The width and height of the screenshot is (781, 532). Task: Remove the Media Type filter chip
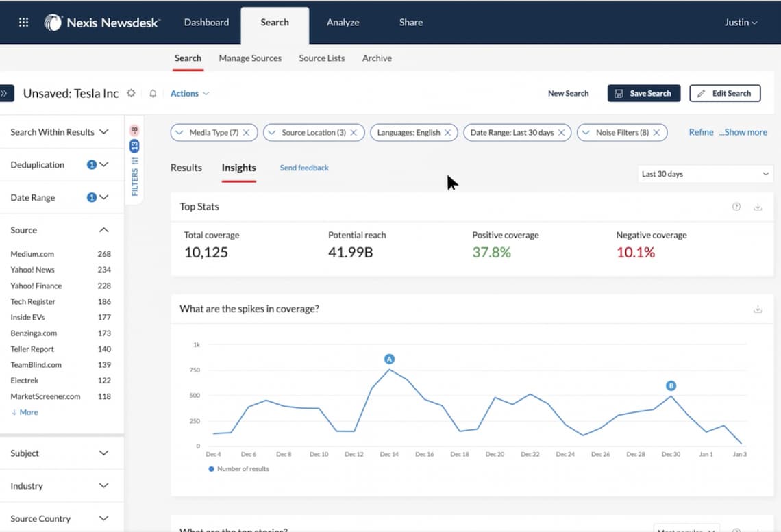pos(246,132)
